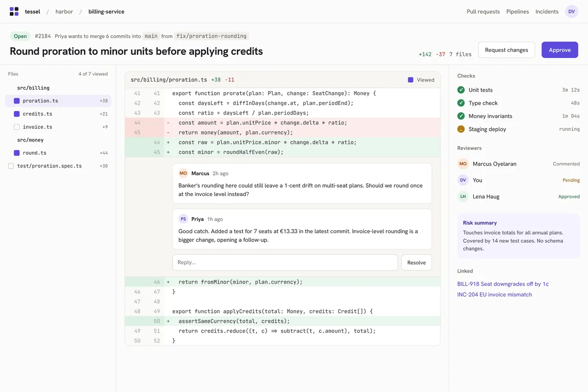The image size is (588, 392).
Task: Click the src/billing folder label
Action: (x=33, y=88)
